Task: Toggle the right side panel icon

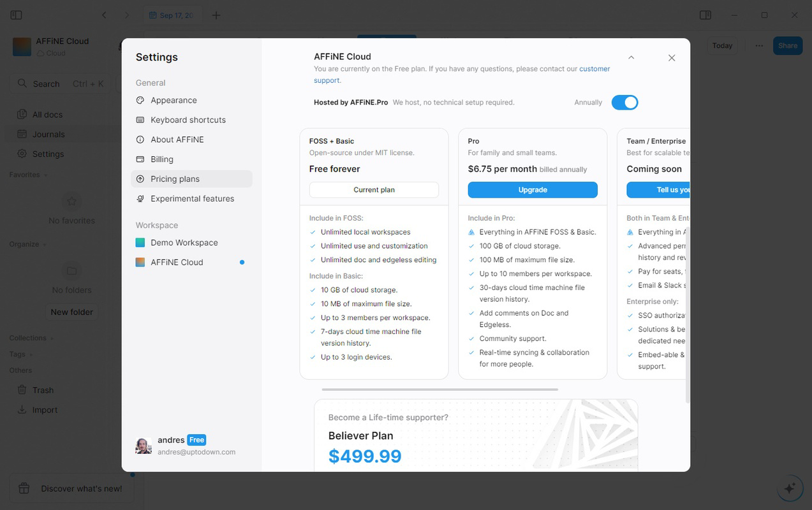Action: pyautogui.click(x=705, y=15)
